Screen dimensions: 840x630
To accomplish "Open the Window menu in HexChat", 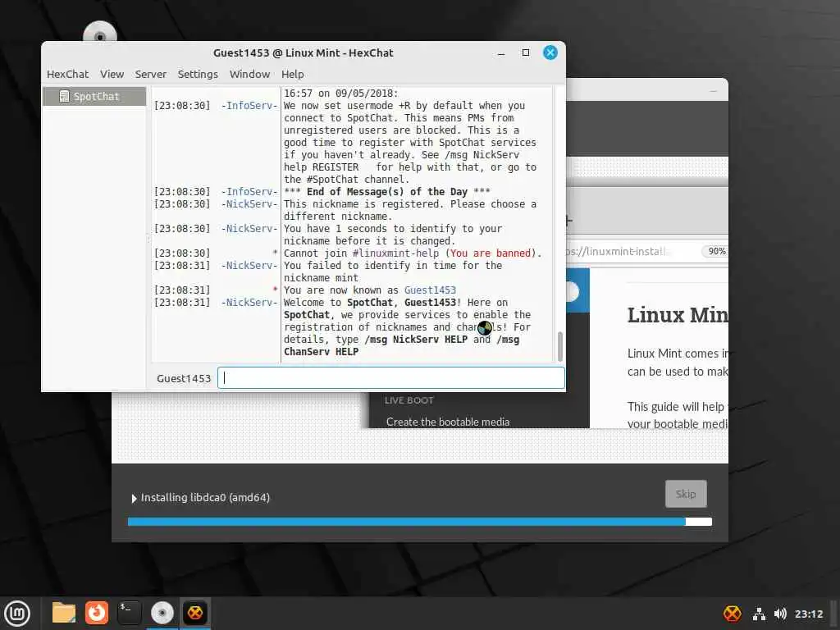I will point(249,74).
